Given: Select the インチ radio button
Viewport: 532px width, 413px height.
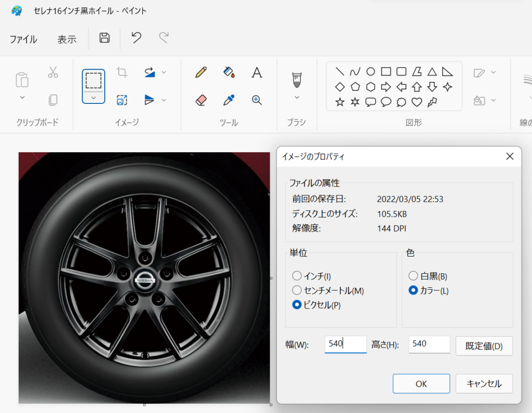Looking at the screenshot, I should 297,275.
